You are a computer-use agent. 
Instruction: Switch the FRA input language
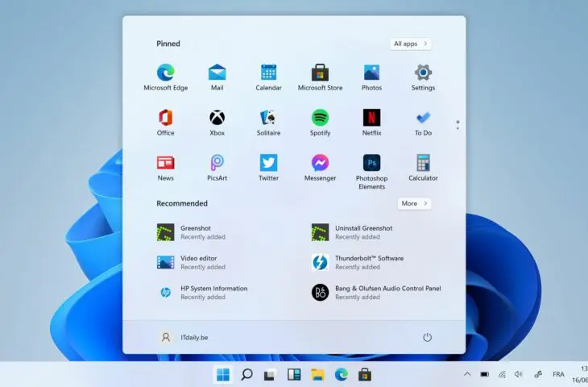click(x=558, y=374)
